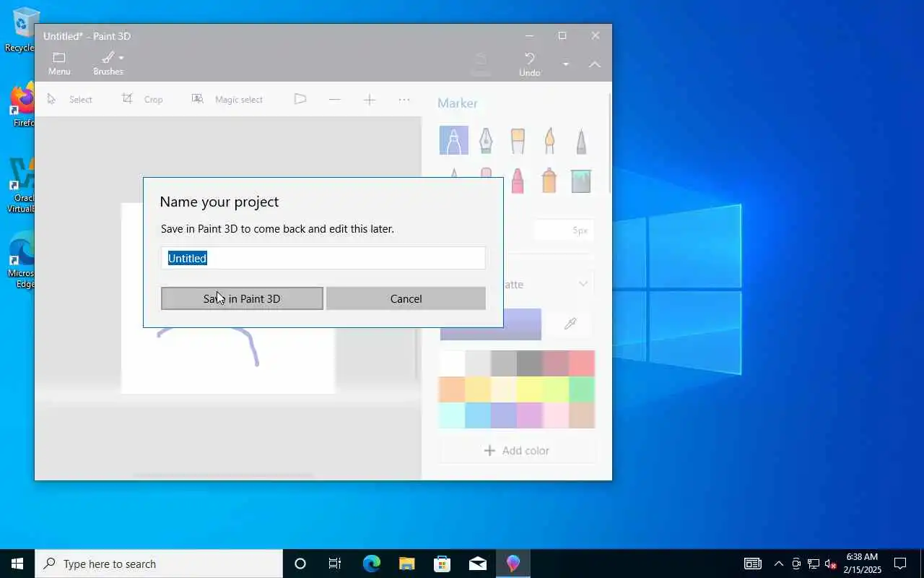Click the current color preview swatch
The width and height of the screenshot is (924, 578).
click(x=491, y=324)
